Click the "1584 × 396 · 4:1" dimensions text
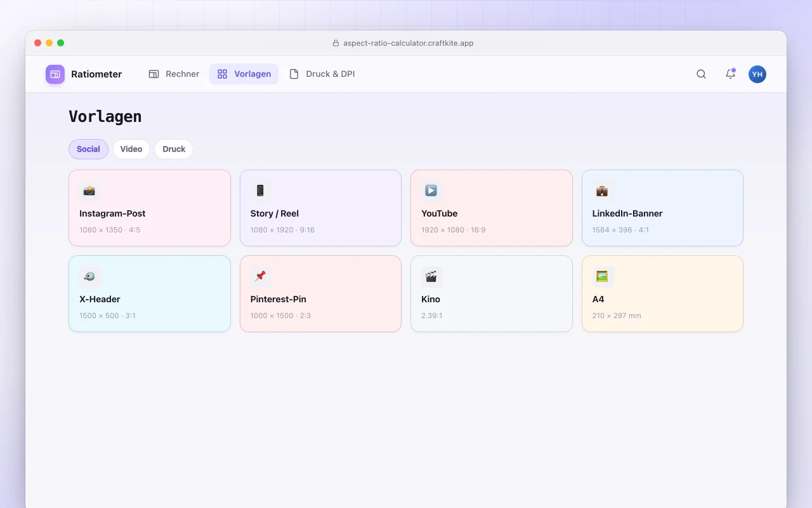Screen dimensions: 812x508 620,230
